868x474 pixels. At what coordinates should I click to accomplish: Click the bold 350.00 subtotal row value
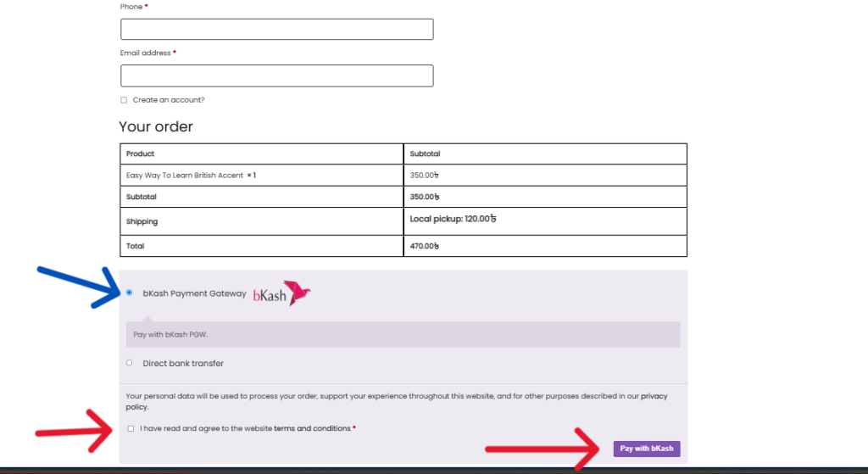[425, 197]
